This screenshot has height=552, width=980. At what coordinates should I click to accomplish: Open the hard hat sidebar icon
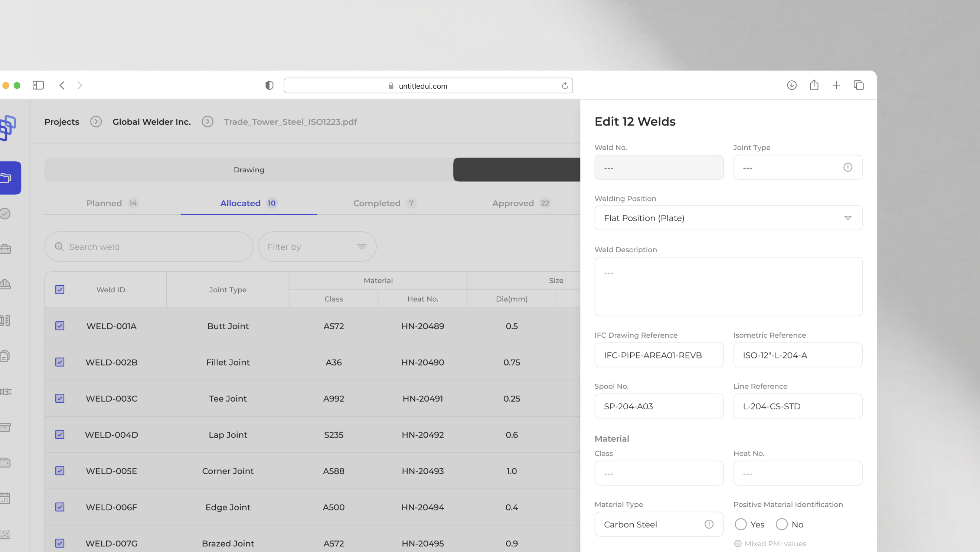tap(5, 285)
